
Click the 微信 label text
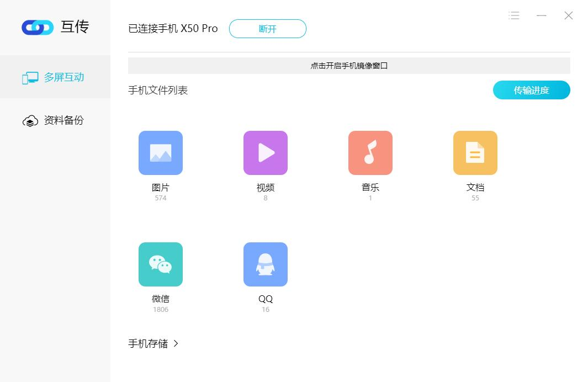(161, 299)
